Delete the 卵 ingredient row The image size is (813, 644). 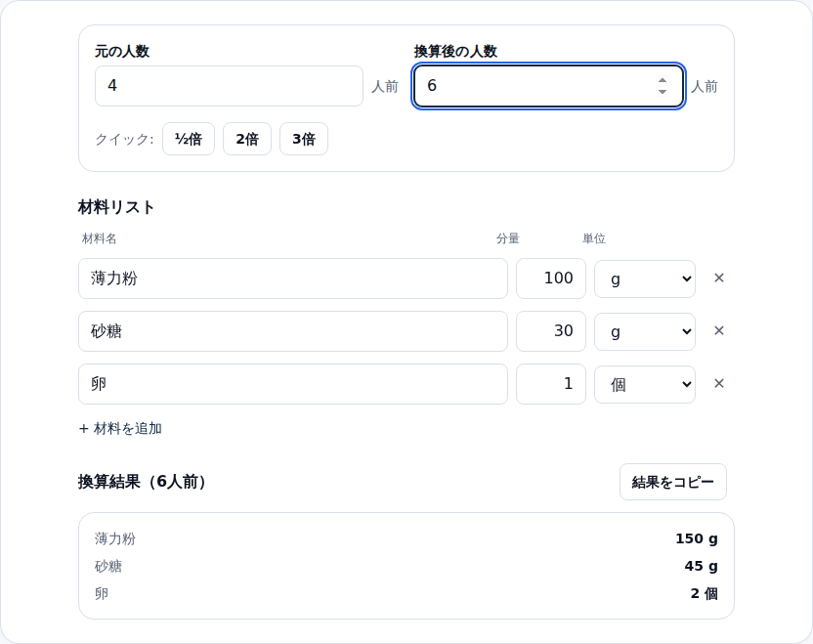click(x=718, y=384)
